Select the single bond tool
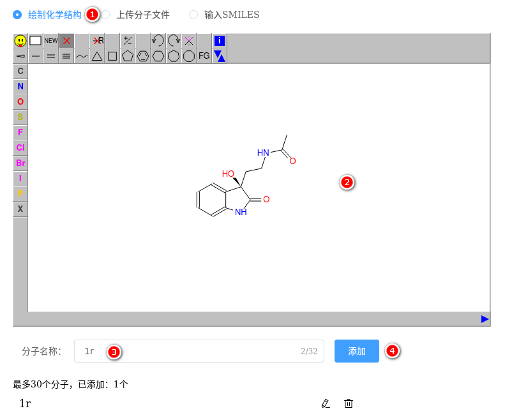 point(35,56)
